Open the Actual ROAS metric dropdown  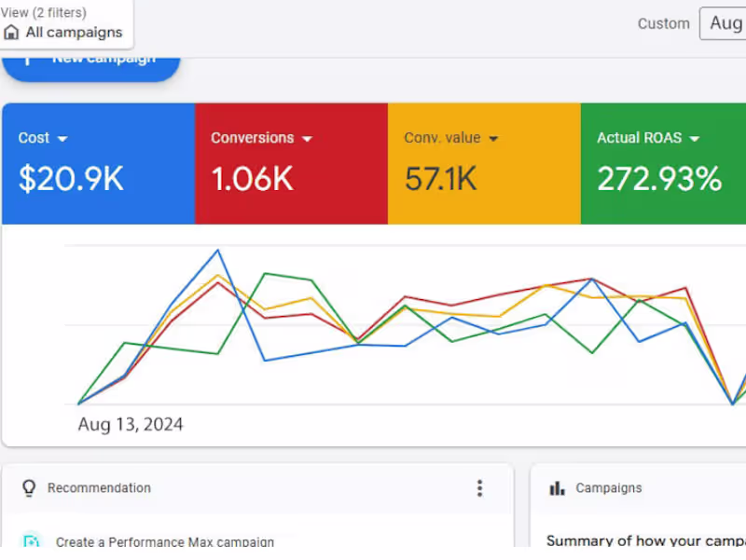694,138
